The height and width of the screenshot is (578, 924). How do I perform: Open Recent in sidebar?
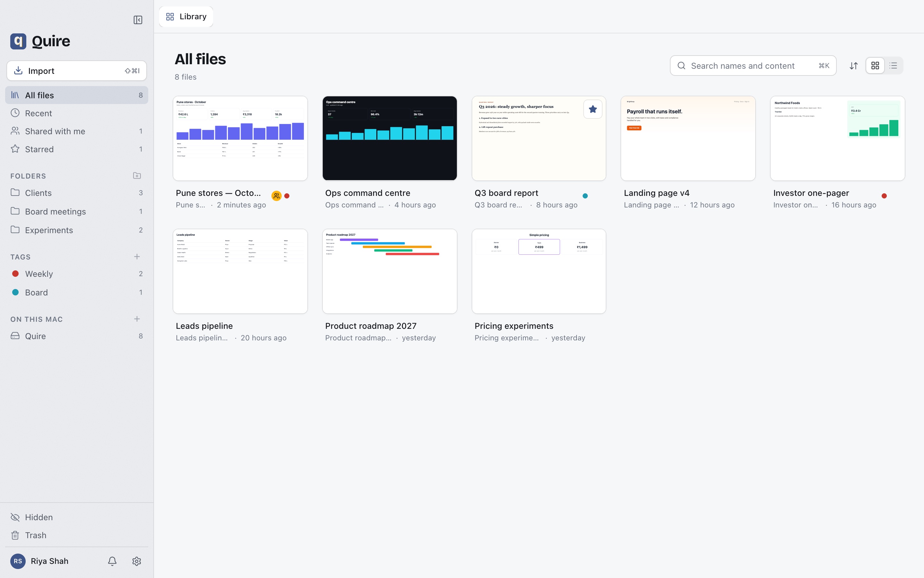pos(77,113)
